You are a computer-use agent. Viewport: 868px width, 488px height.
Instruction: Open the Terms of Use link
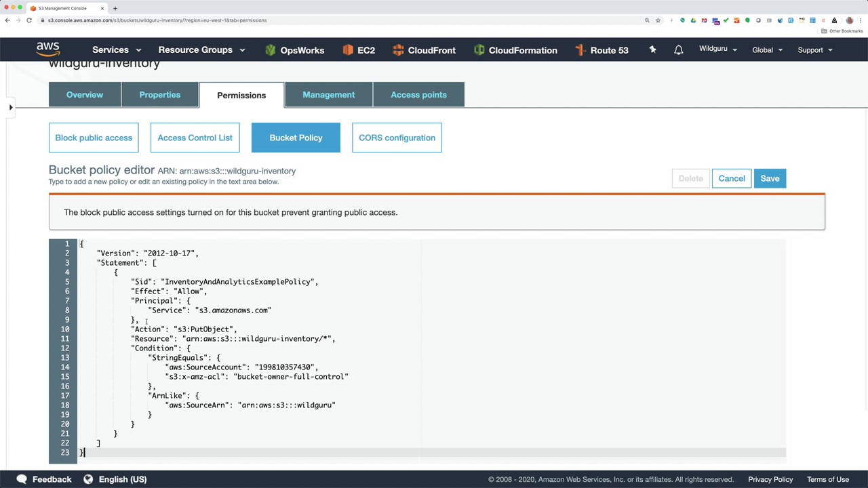coord(828,479)
